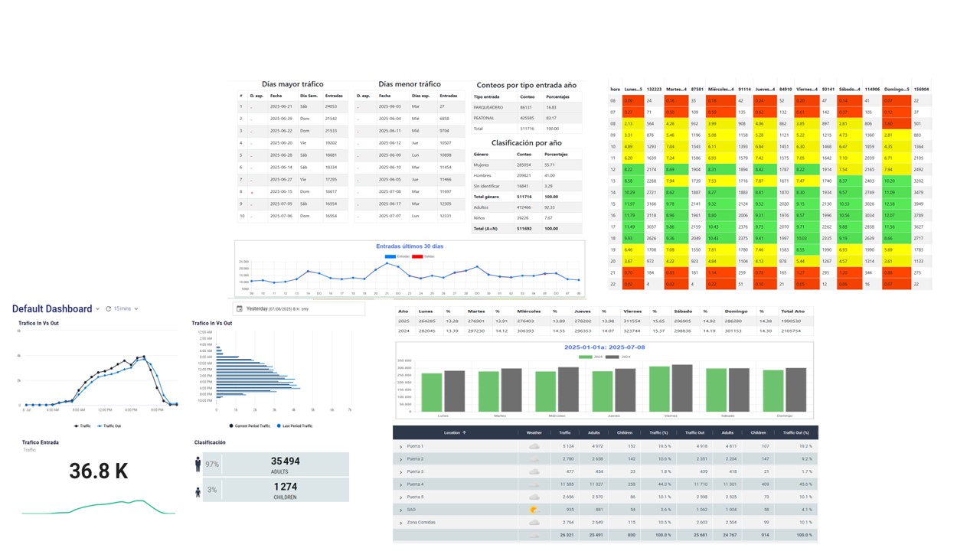Viewport: 980px width, 551px height.
Task: Click the calendar icon in the date picker
Action: [x=240, y=308]
